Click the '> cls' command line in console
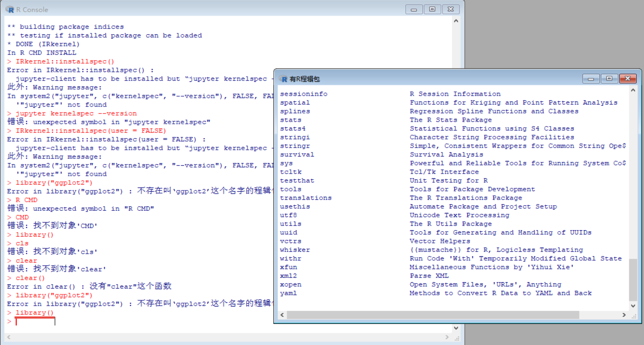Screen dimensions: 644x345 pyautogui.click(x=18, y=243)
